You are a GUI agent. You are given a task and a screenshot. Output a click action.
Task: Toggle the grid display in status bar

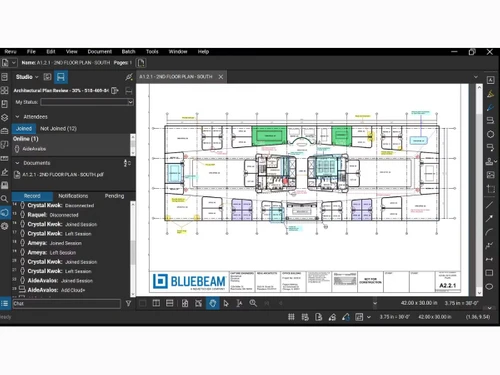291,317
